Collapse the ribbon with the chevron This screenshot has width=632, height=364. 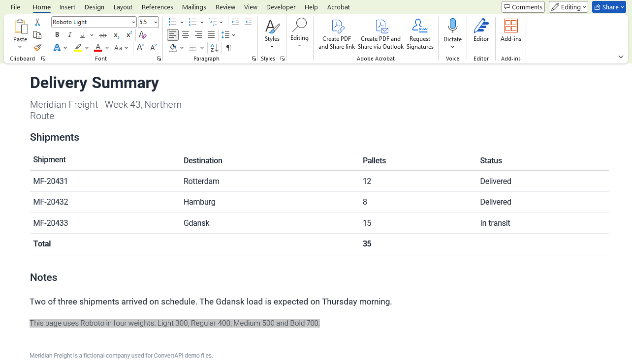click(x=621, y=57)
